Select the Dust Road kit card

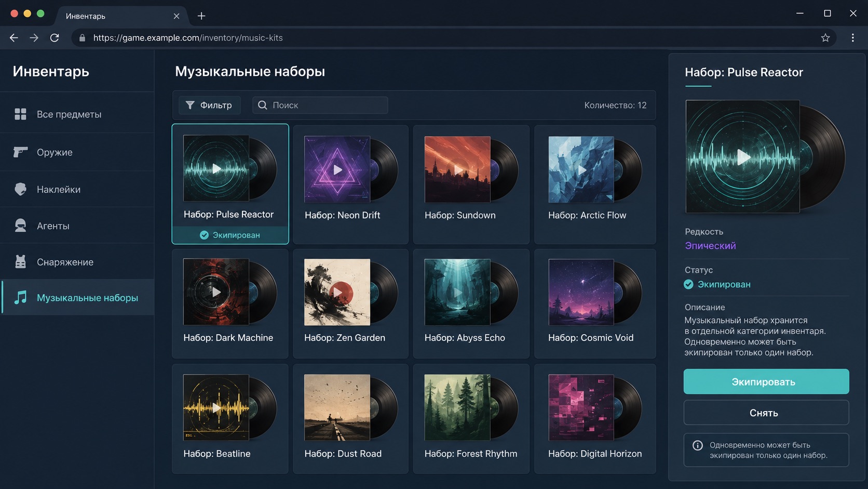[x=350, y=418]
